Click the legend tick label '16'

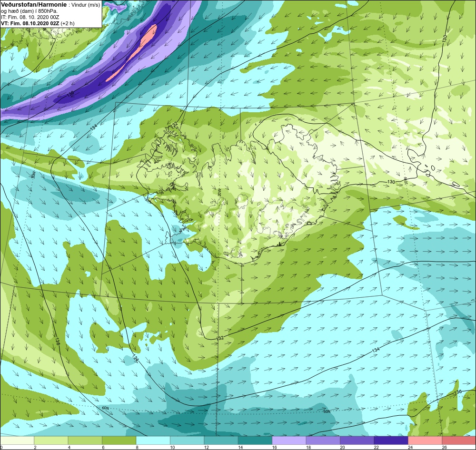click(275, 447)
